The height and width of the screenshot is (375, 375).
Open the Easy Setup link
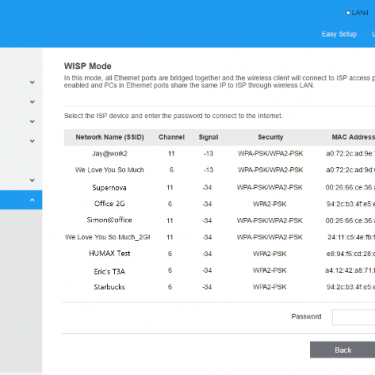[x=339, y=34]
